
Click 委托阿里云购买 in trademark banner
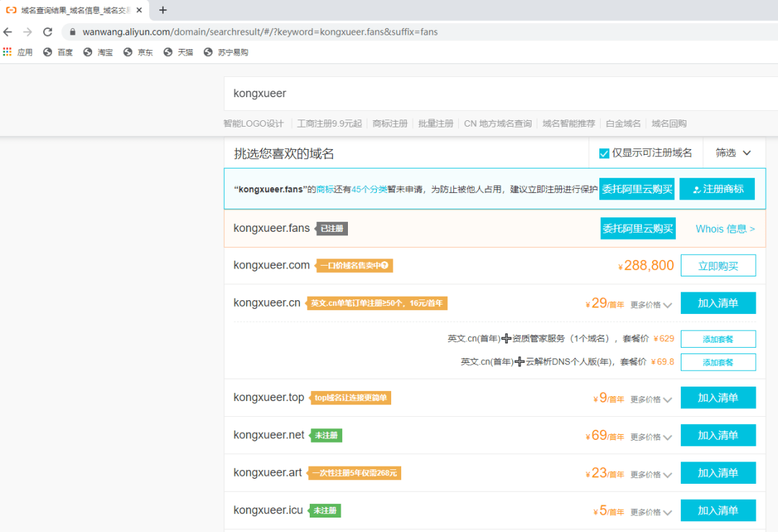[x=637, y=189]
